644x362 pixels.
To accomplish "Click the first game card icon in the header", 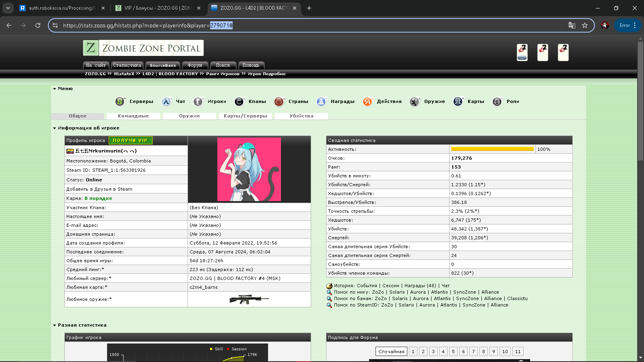I will [x=522, y=52].
